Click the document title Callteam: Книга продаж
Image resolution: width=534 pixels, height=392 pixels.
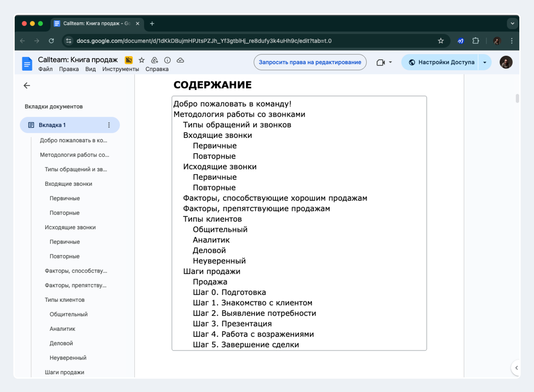click(x=78, y=60)
